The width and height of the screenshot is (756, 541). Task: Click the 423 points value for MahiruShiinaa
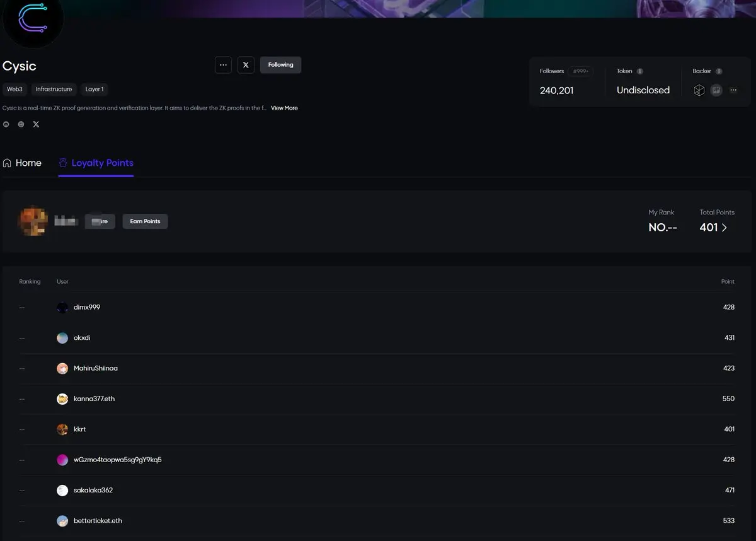729,368
